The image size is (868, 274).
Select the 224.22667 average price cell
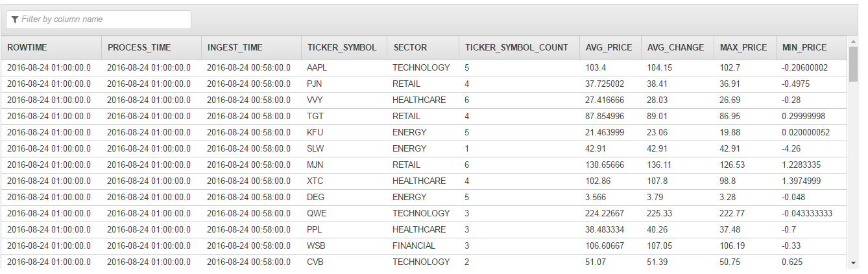tap(610, 213)
